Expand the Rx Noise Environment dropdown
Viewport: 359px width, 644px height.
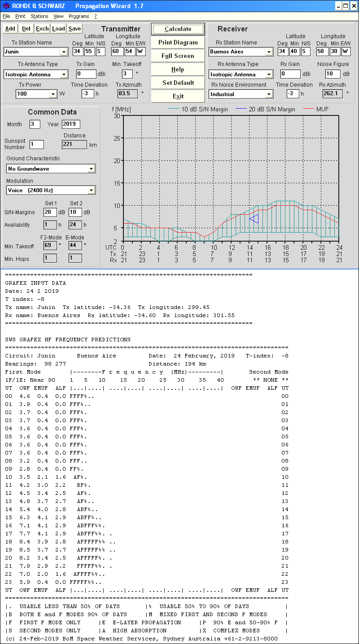pyautogui.click(x=269, y=94)
